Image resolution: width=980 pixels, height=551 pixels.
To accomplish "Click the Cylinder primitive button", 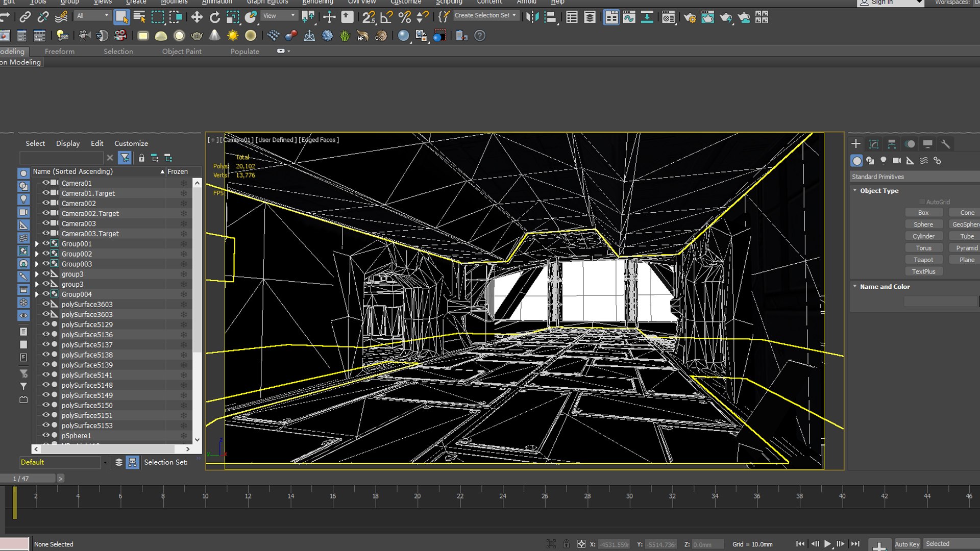I will 923,236.
